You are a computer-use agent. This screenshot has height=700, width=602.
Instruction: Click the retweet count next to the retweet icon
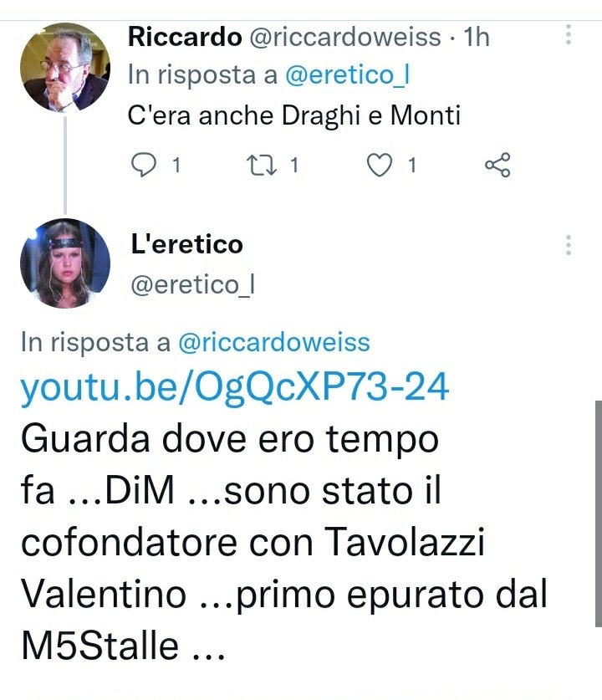(294, 166)
